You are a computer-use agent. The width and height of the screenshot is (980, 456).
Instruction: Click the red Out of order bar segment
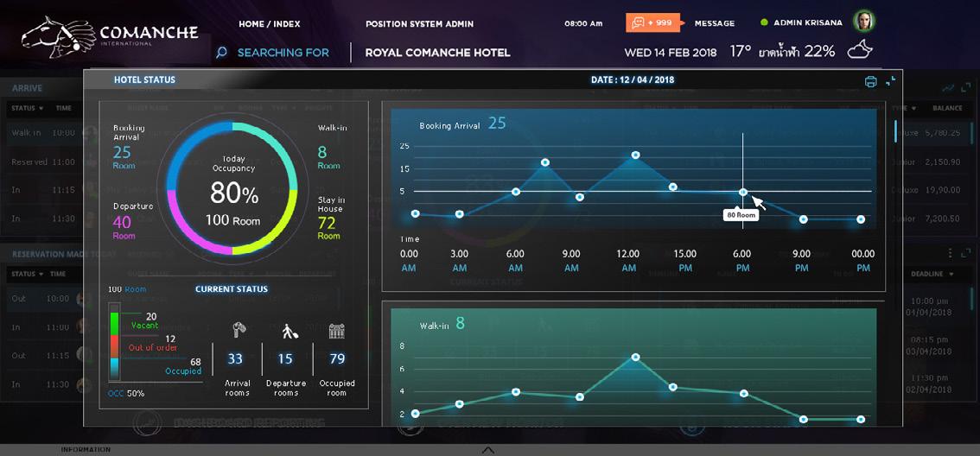pyautogui.click(x=114, y=346)
